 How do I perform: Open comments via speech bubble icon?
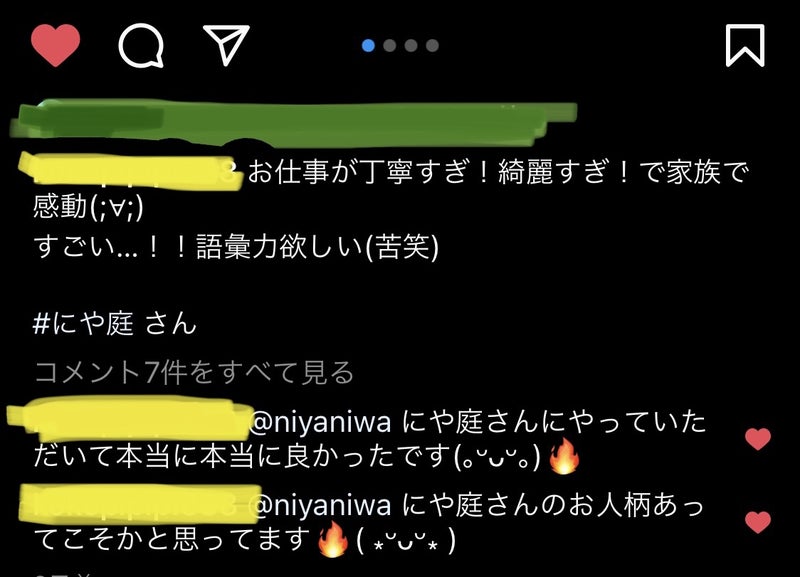[x=141, y=45]
